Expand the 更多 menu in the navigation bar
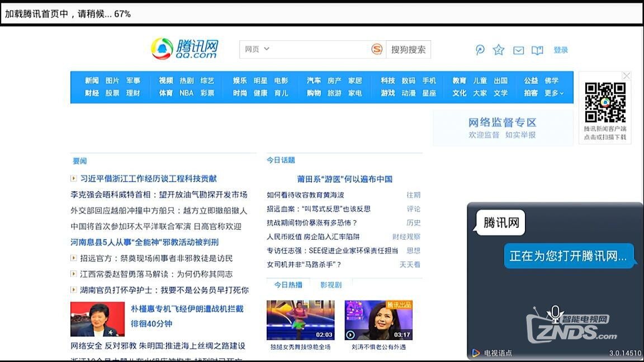Screen dimensions: 644x362 (554, 93)
